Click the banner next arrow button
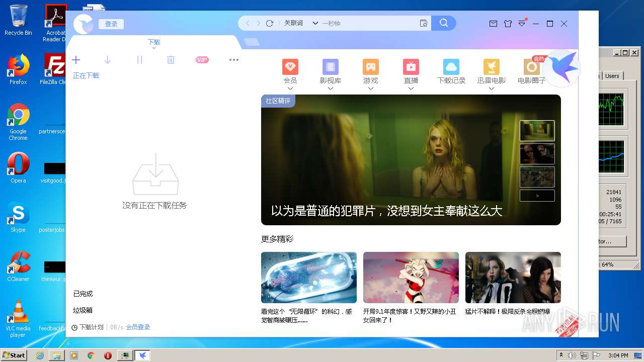644x362 pixels. coord(537,196)
